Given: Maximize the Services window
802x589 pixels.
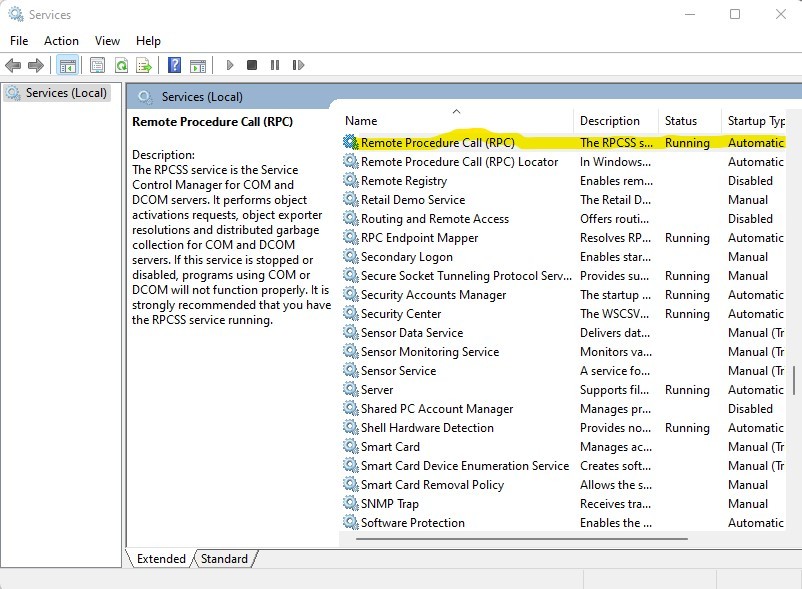Looking at the screenshot, I should tap(734, 14).
